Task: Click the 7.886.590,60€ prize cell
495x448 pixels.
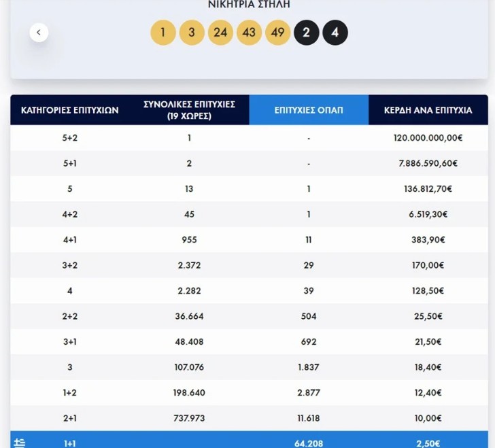Action: pyautogui.click(x=428, y=163)
